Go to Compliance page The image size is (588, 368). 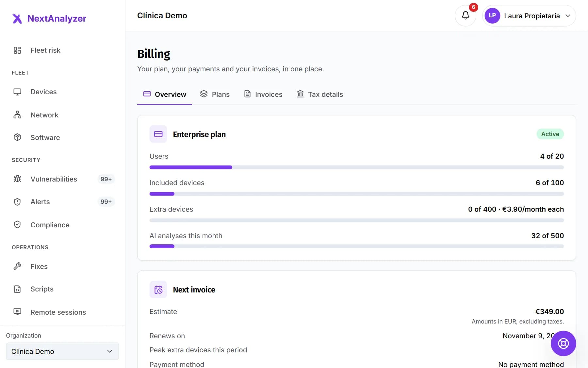tap(62, 225)
